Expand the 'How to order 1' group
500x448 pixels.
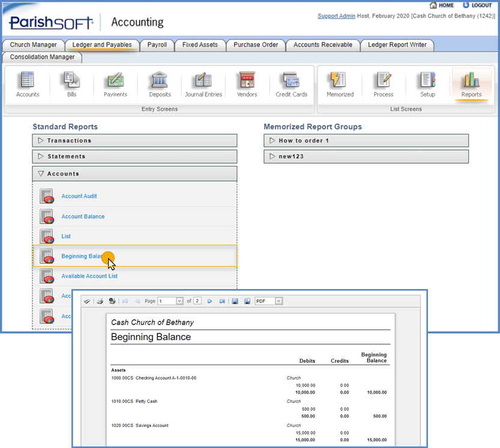(366, 140)
